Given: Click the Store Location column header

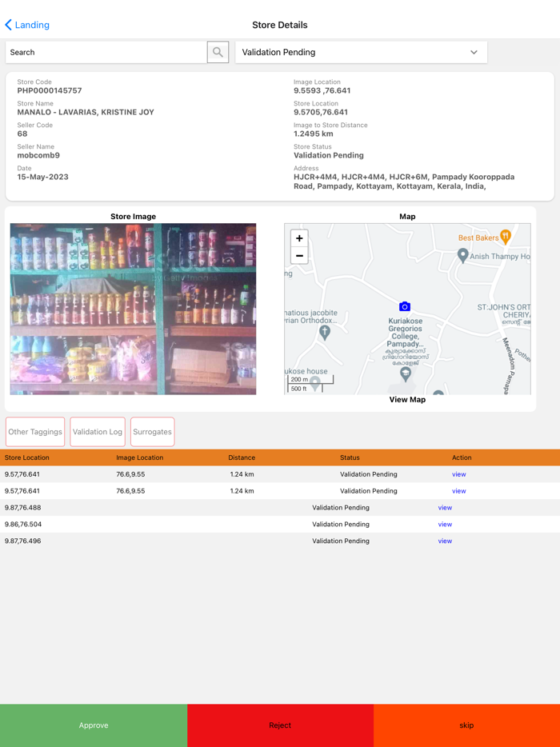Looking at the screenshot, I should [27, 457].
